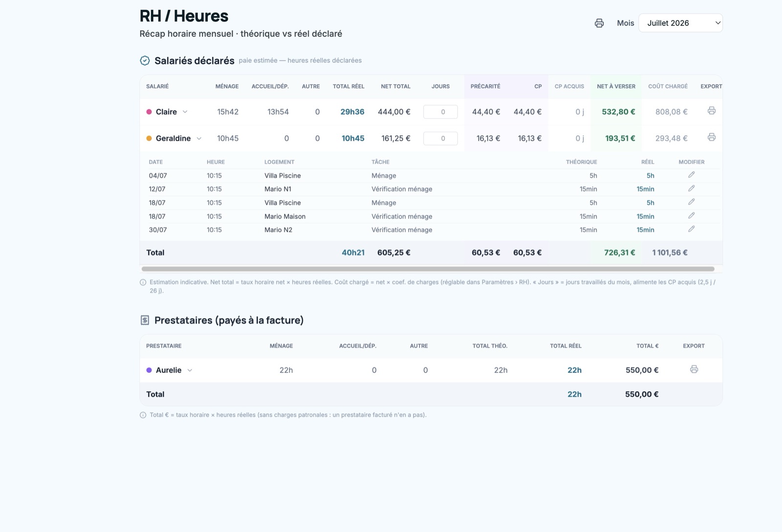Click the Prestataires invoice icon

click(x=145, y=320)
